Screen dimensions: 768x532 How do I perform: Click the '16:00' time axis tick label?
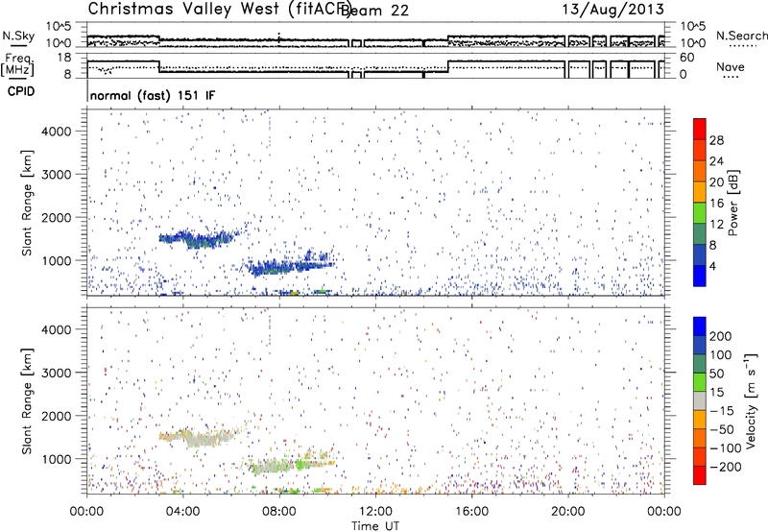(x=471, y=512)
